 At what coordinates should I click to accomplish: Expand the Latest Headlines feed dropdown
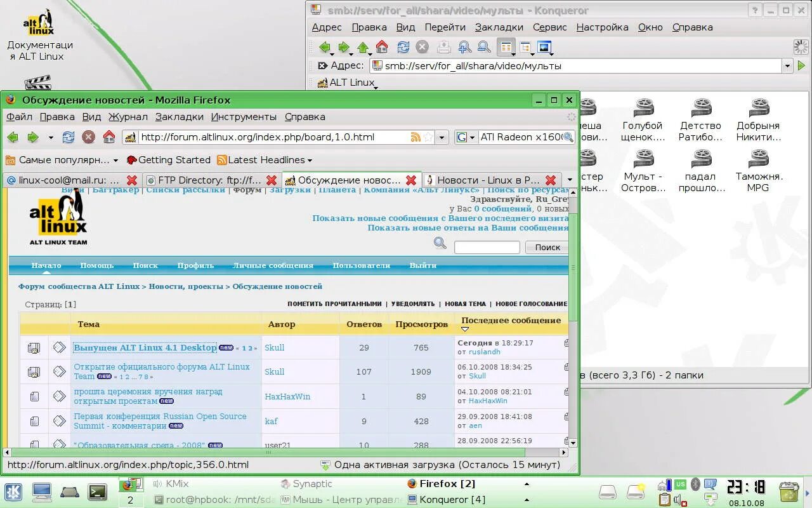(x=264, y=160)
